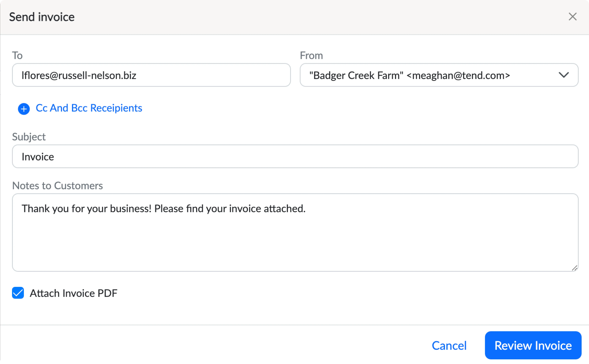This screenshot has width=589, height=364.
Task: Click the To field label
Action: [17, 56]
